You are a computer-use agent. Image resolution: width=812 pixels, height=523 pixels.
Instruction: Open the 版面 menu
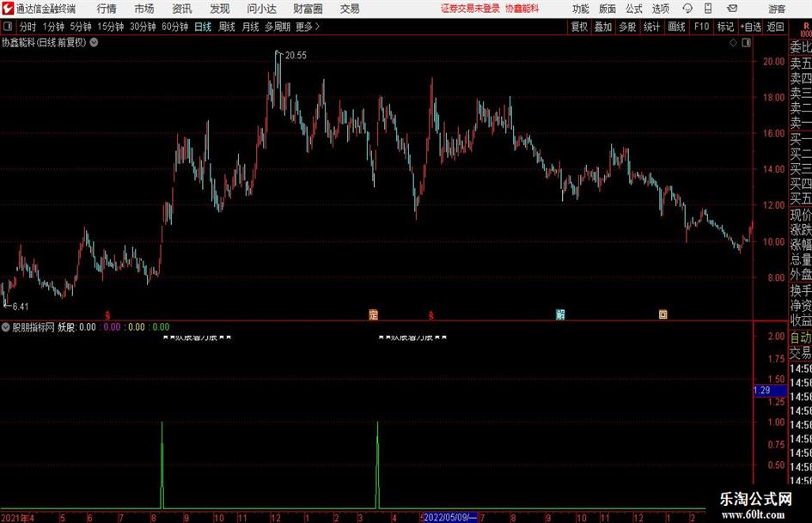coord(607,9)
